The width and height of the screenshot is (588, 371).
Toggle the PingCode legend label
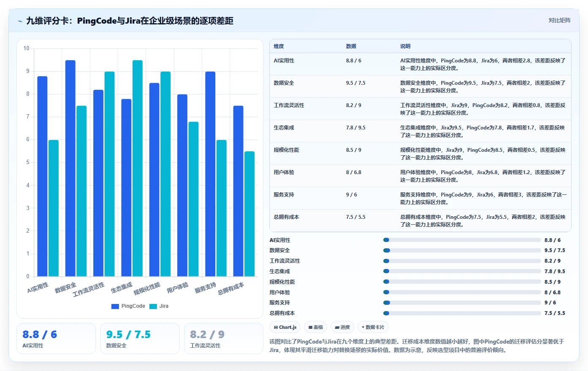pyautogui.click(x=133, y=306)
